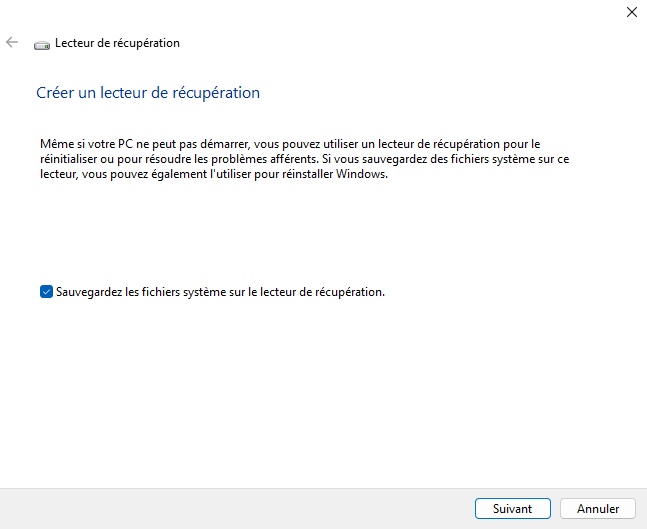Screen dimensions: 647x529
Task: Click the recovery drive icon beside the title
Action: [41, 44]
